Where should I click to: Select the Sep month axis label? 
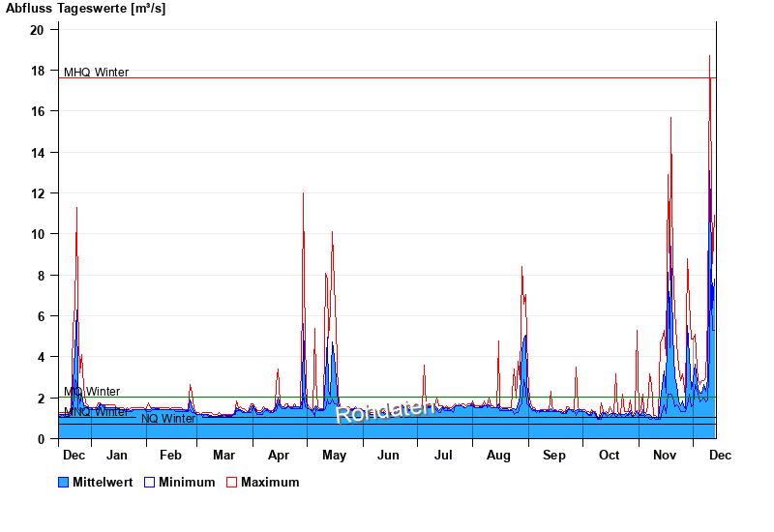[x=554, y=455]
